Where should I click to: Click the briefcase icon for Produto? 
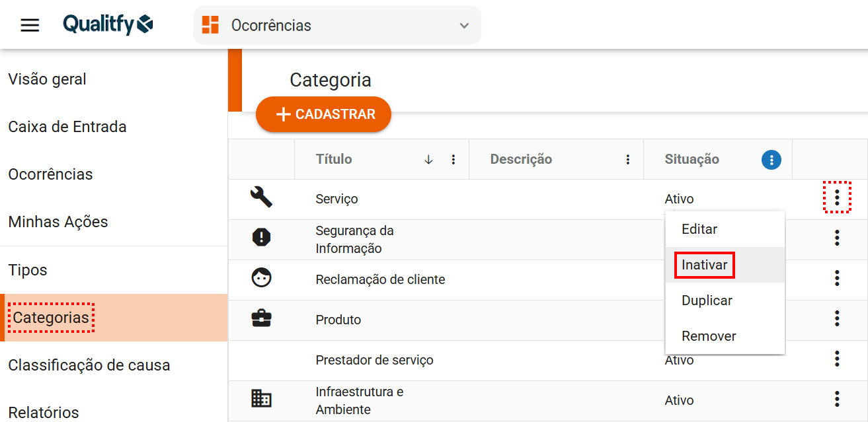coord(261,319)
